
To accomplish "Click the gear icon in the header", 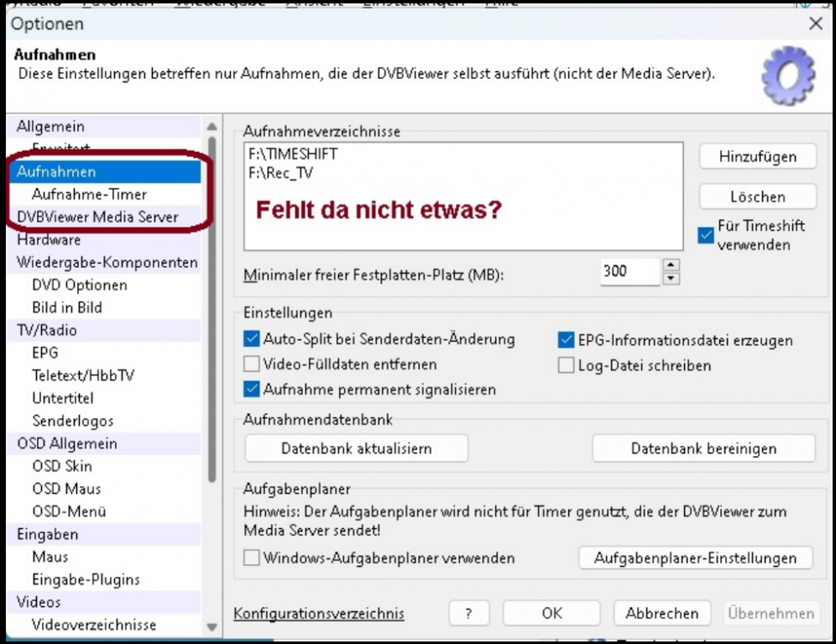I will [788, 77].
